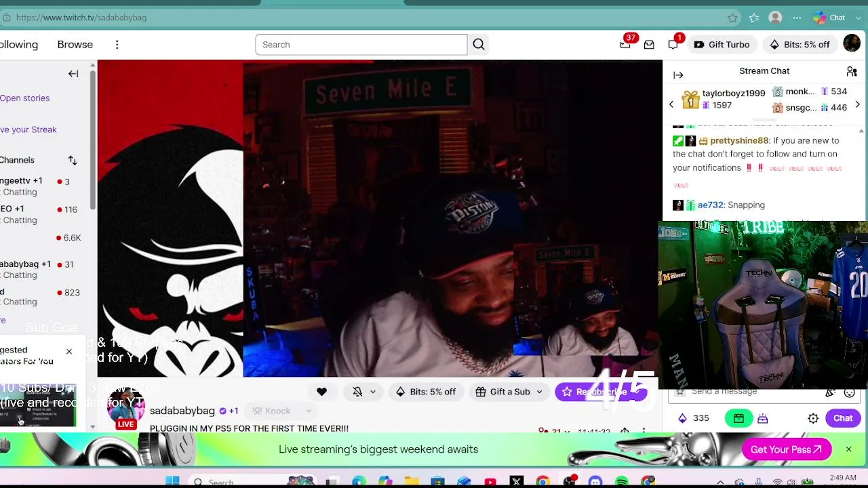Click the heart follow button
Screen dimensions: 868x488
coord(321,392)
